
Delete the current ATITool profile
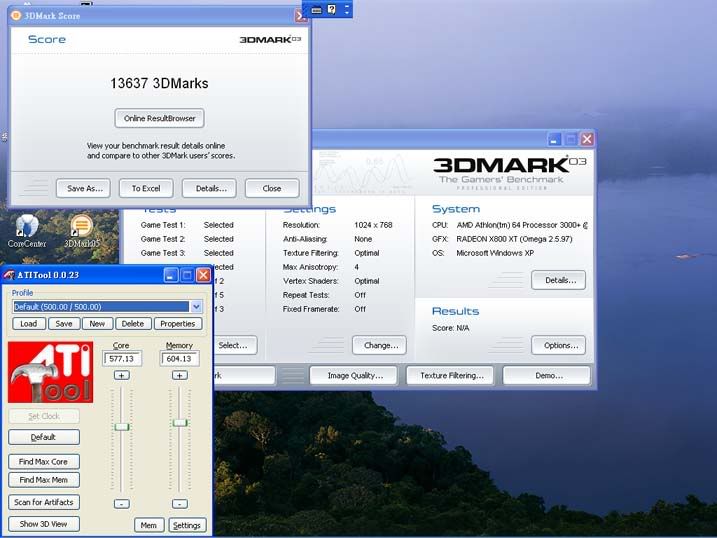(x=133, y=324)
